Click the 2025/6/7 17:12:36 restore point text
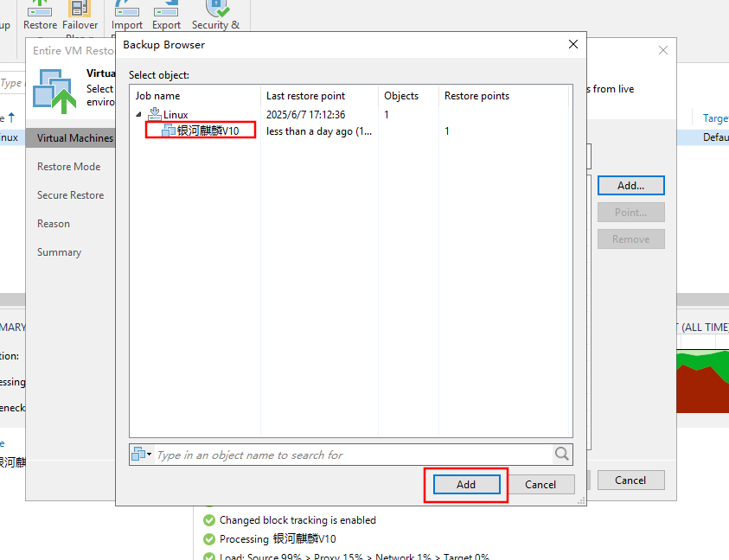Image resolution: width=729 pixels, height=560 pixels. click(305, 114)
